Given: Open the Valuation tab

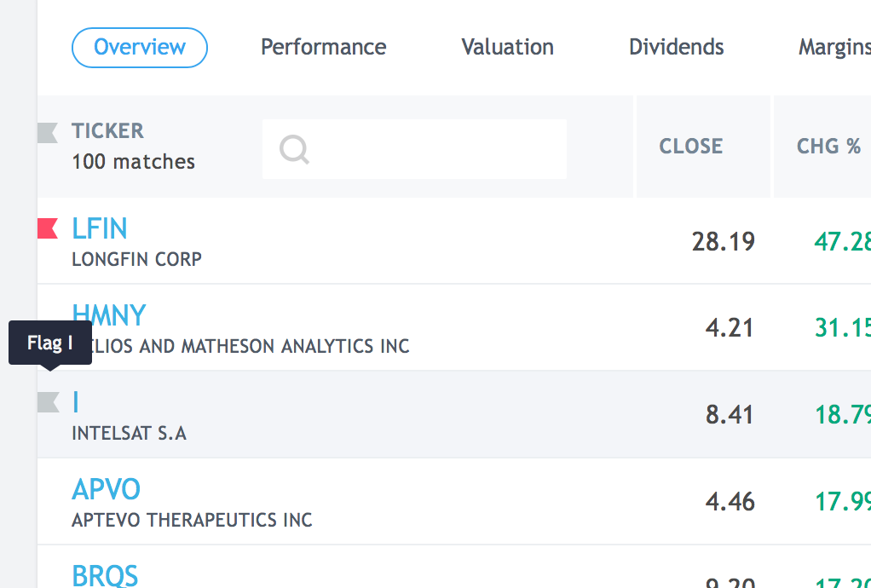Looking at the screenshot, I should click(x=507, y=47).
